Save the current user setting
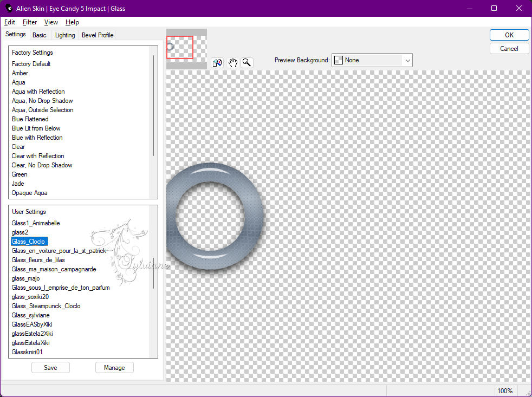Screen dimensions: 532x397 pos(50,367)
